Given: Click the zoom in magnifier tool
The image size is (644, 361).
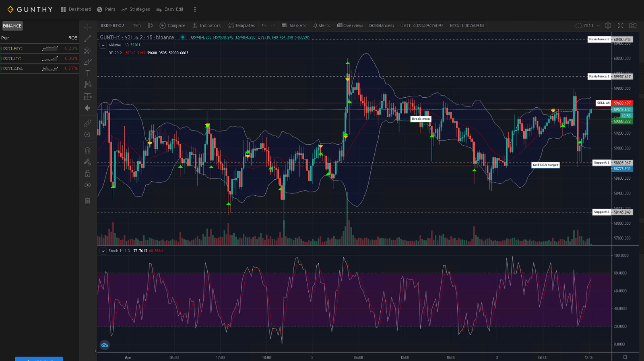Looking at the screenshot, I should click(87, 135).
